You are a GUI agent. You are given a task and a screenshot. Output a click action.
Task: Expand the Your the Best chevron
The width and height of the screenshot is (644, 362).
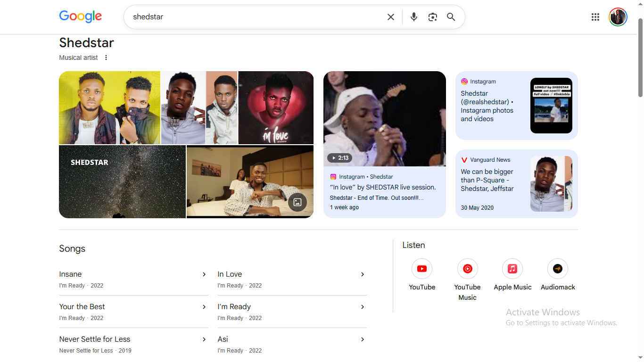coord(204,307)
